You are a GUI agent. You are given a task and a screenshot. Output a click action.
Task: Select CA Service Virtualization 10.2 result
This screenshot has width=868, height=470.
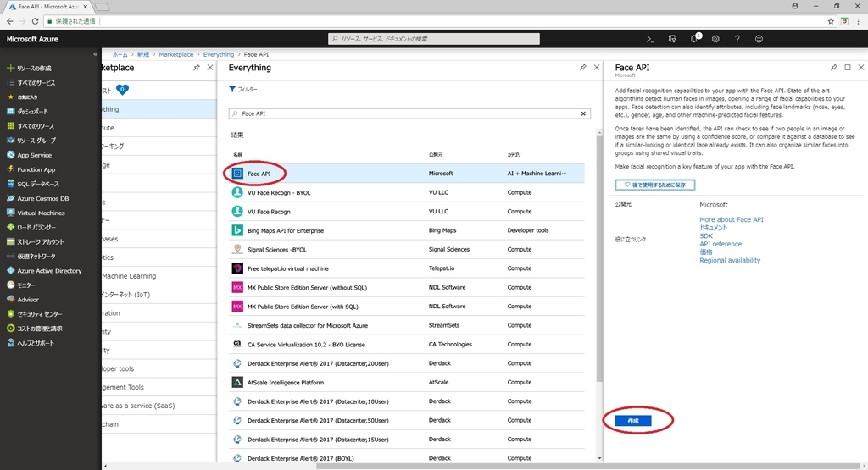407,344
